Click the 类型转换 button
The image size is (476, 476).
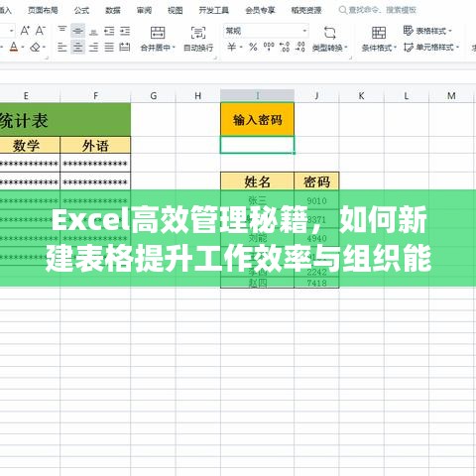point(330,40)
